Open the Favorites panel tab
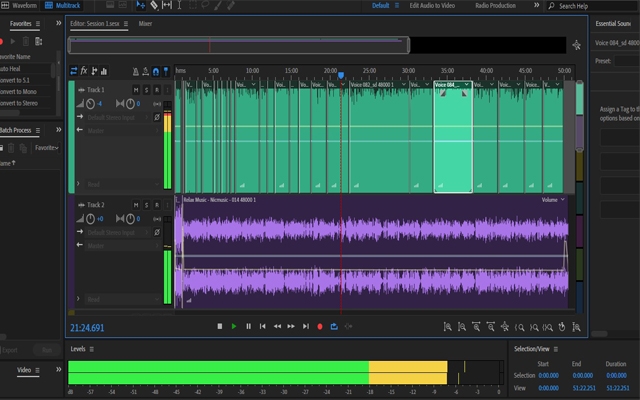 (x=20, y=24)
